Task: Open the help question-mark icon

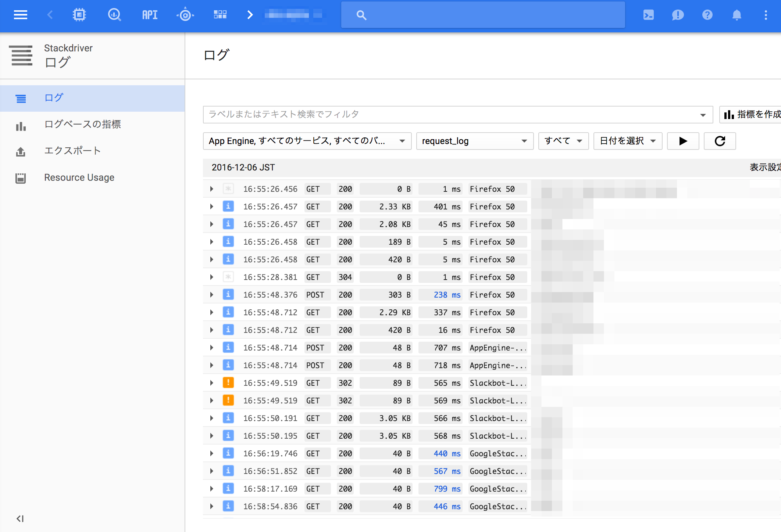Action: pos(707,15)
